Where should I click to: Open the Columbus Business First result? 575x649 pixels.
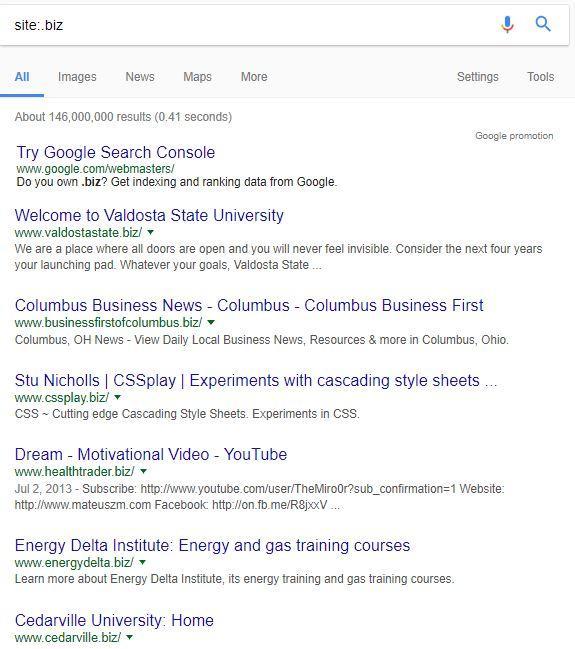tap(249, 305)
